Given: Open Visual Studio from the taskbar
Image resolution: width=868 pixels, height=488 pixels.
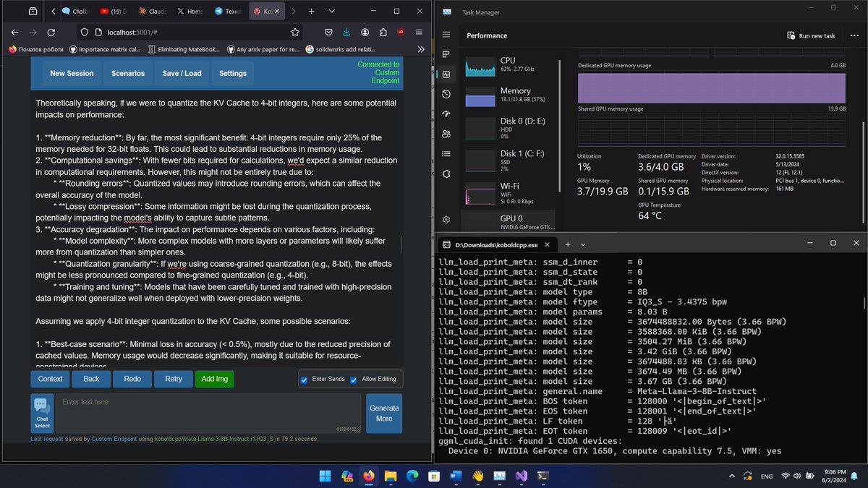Looking at the screenshot, I should click(521, 476).
